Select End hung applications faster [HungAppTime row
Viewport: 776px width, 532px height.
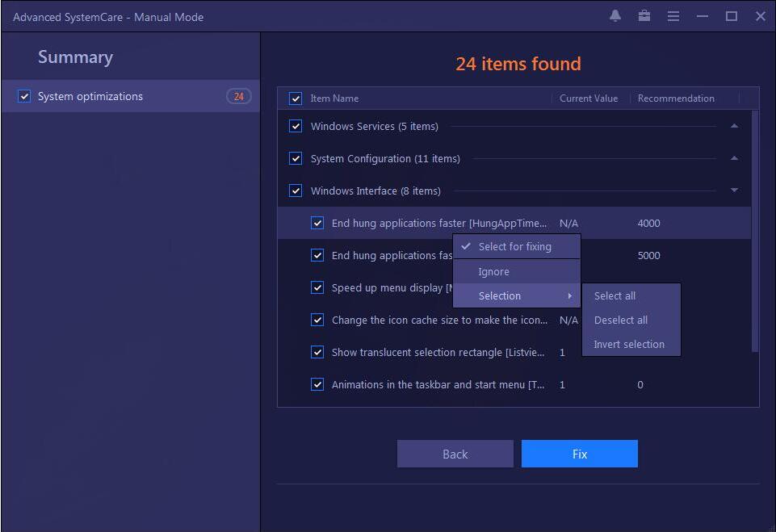pos(514,223)
